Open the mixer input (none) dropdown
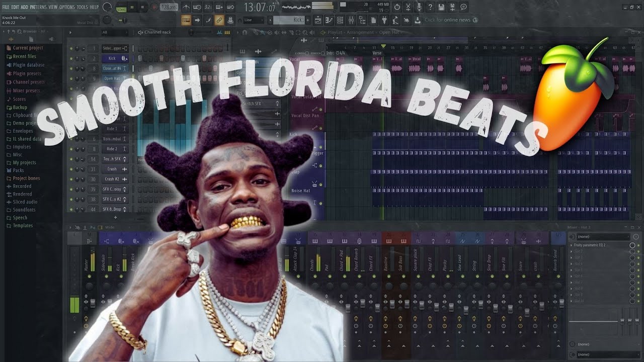 [x=603, y=236]
